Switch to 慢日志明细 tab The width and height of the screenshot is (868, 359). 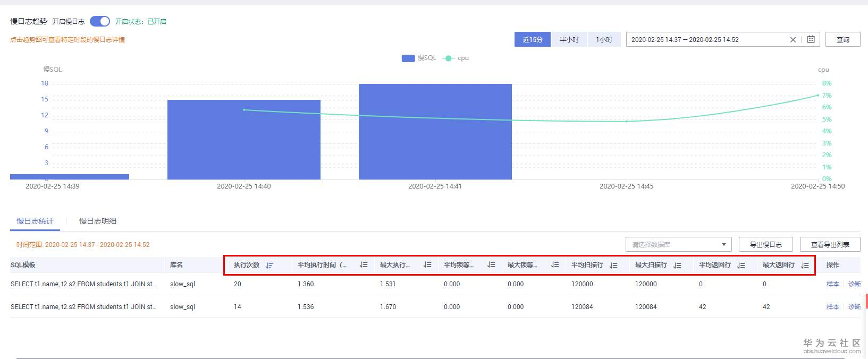point(98,221)
